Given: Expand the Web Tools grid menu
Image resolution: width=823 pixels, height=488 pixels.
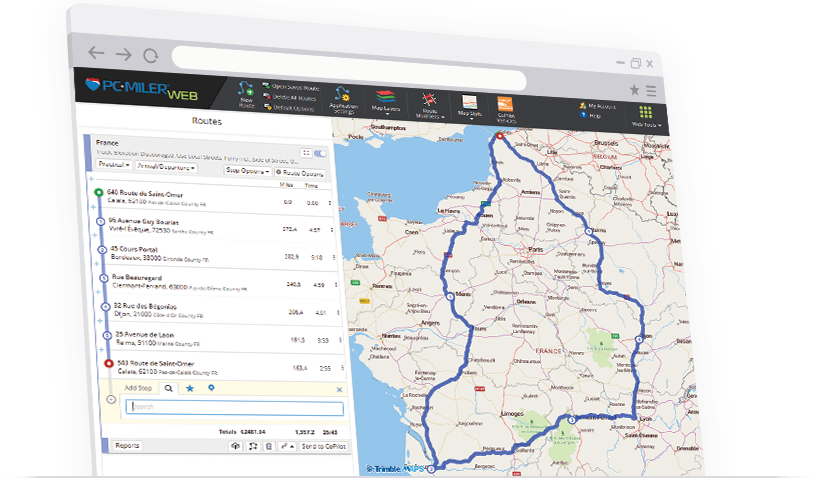Looking at the screenshot, I should click(x=646, y=116).
